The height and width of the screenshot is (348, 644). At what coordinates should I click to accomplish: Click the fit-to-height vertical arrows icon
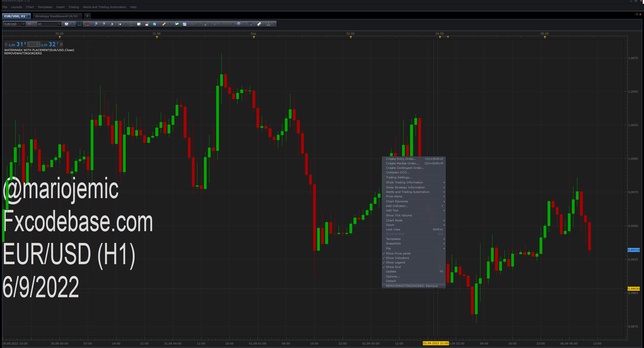[x=131, y=24]
